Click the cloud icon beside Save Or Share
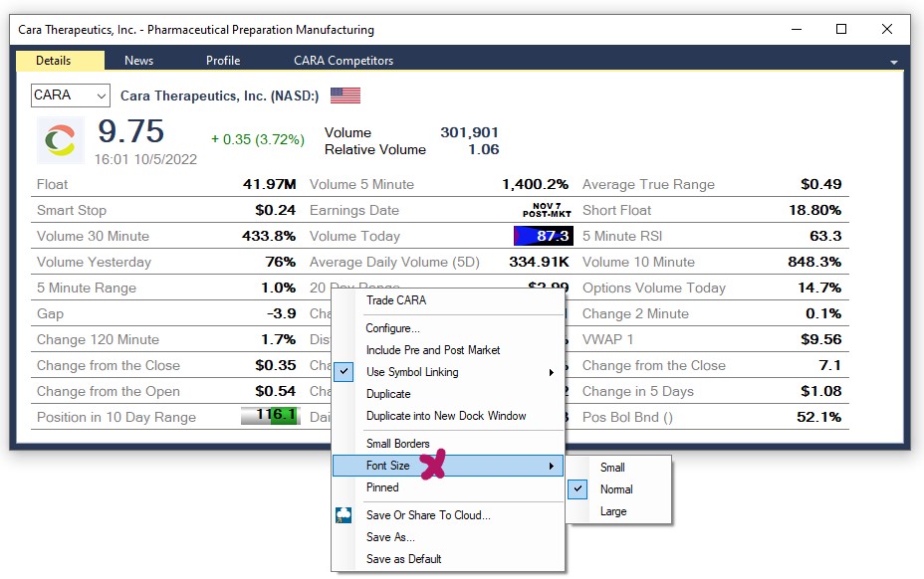The image size is (924, 579). tap(344, 515)
